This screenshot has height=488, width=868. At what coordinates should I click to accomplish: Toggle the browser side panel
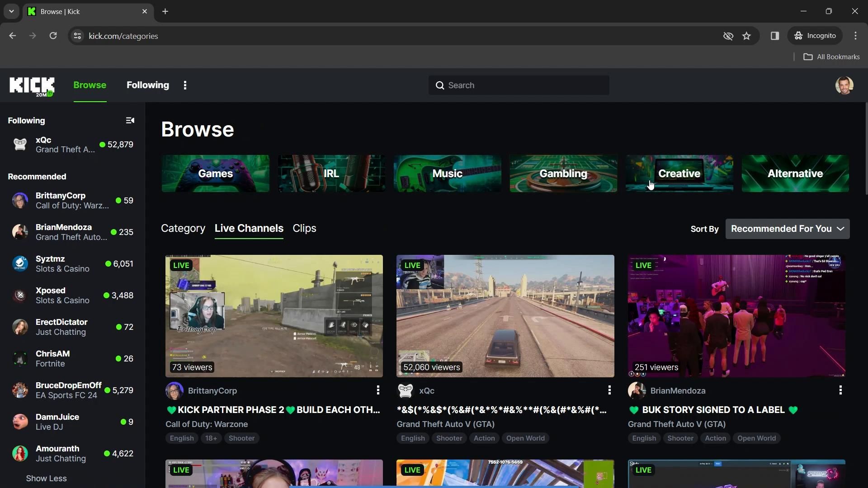tap(774, 36)
